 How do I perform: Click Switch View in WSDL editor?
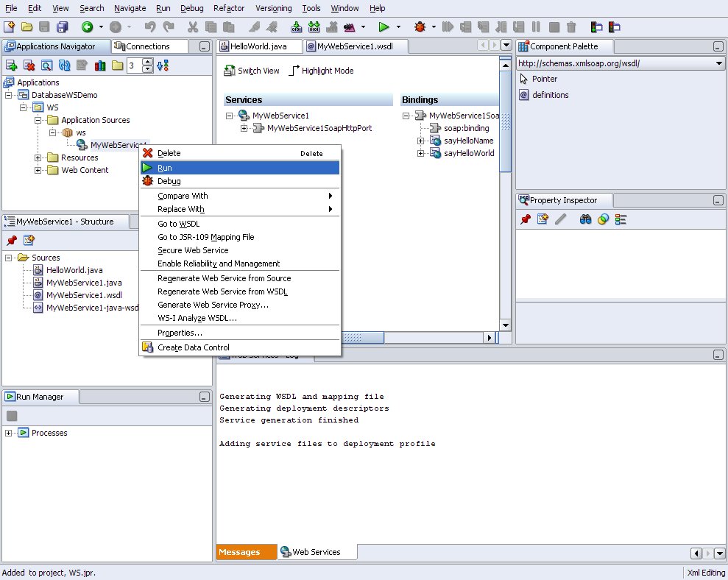click(x=251, y=71)
